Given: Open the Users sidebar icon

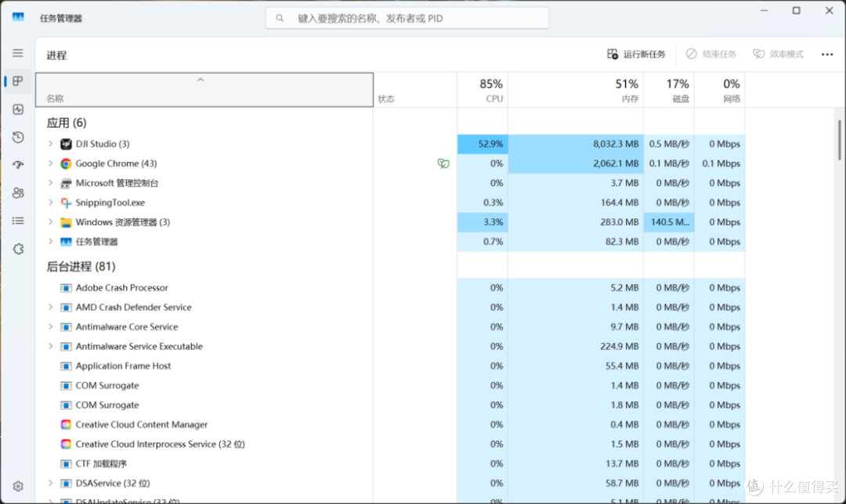Looking at the screenshot, I should [x=18, y=193].
